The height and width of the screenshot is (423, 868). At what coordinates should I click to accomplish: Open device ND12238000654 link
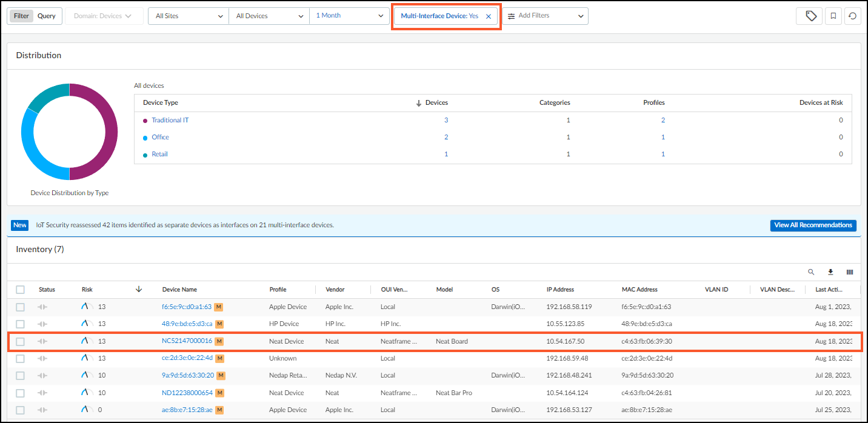[187, 393]
